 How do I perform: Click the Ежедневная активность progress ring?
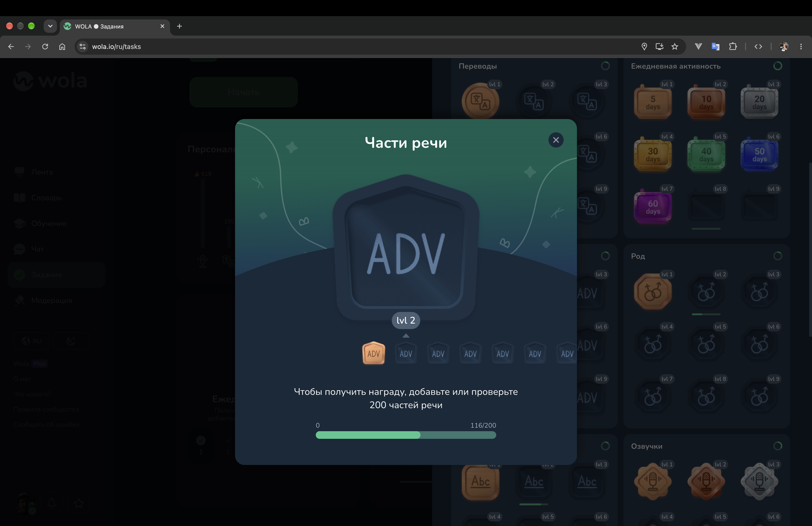pos(778,66)
